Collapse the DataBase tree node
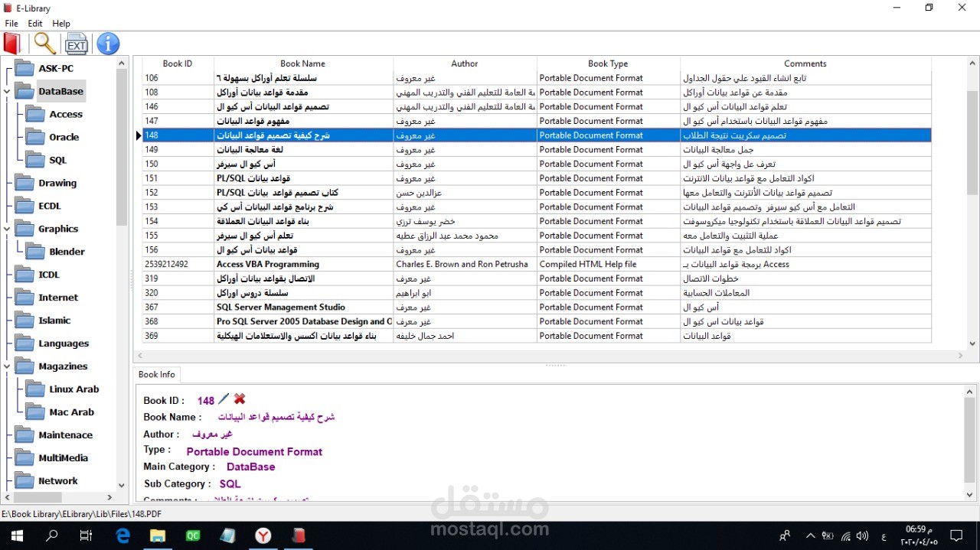 point(7,91)
